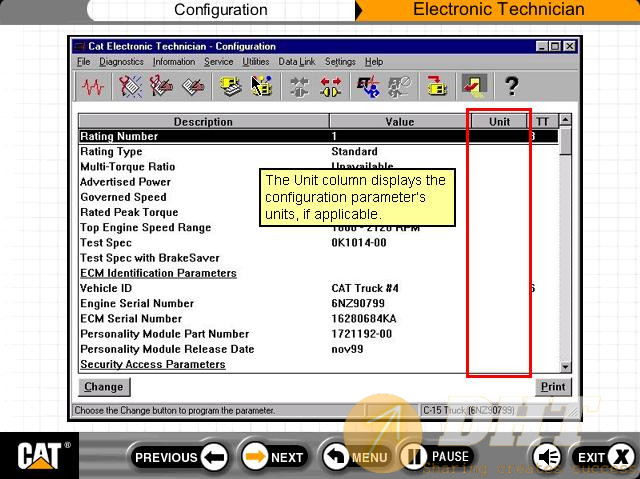
Task: Select the Test Spec with BrakeSaver row
Action: 318,258
